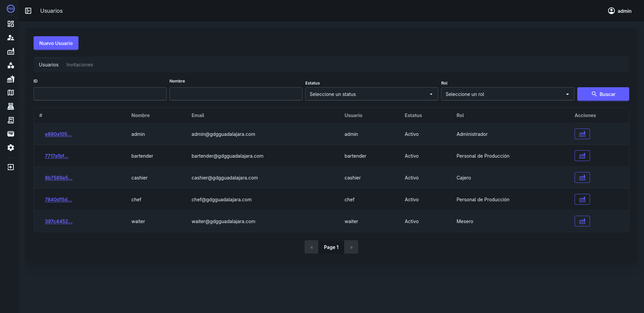This screenshot has height=313, width=644.
Task: Open the receipt icon in sidebar
Action: [x=11, y=120]
